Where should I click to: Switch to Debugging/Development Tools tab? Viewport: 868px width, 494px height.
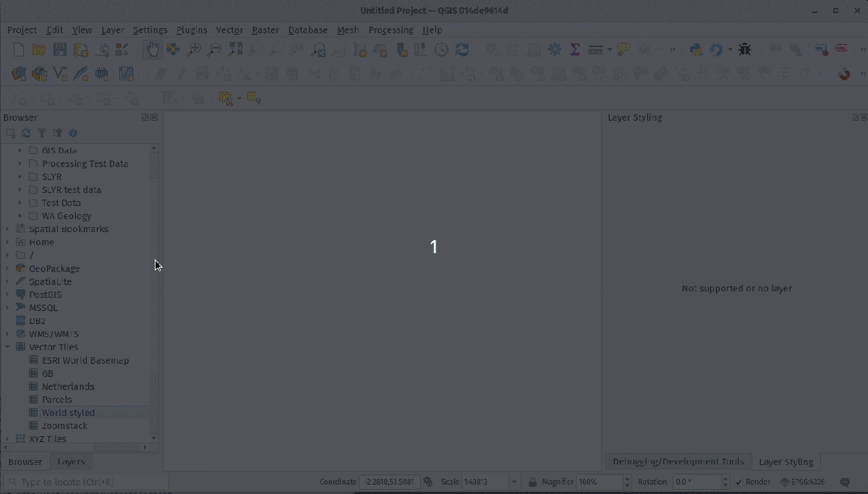pos(678,461)
